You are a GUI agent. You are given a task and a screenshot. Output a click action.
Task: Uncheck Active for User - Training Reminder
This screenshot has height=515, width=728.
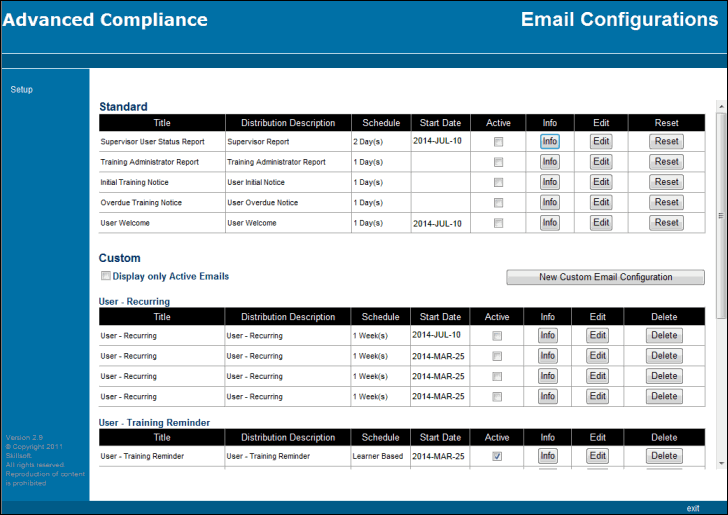tap(497, 456)
